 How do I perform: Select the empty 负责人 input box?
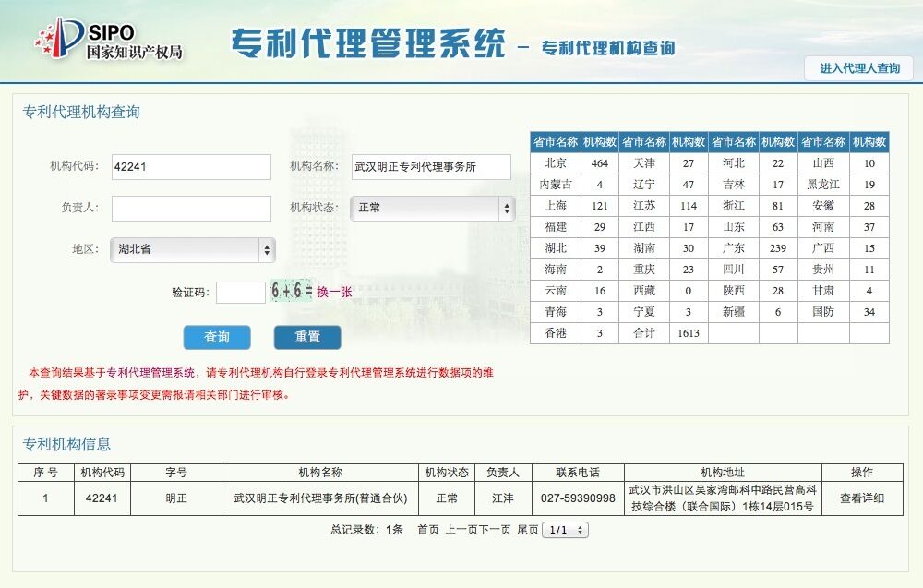pyautogui.click(x=191, y=209)
